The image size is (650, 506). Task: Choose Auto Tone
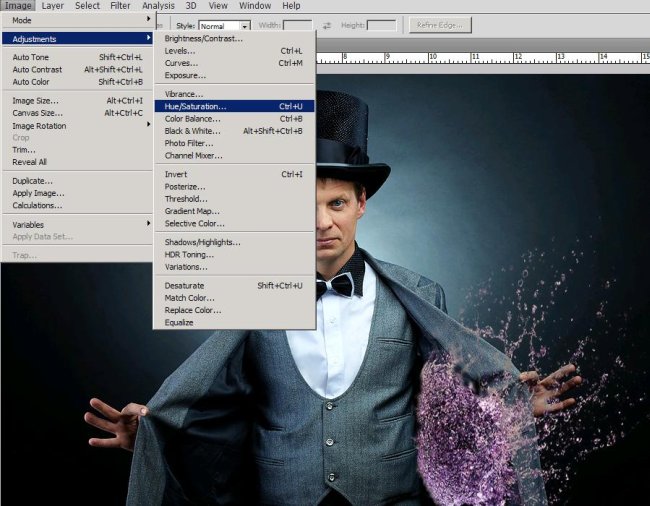[78, 57]
